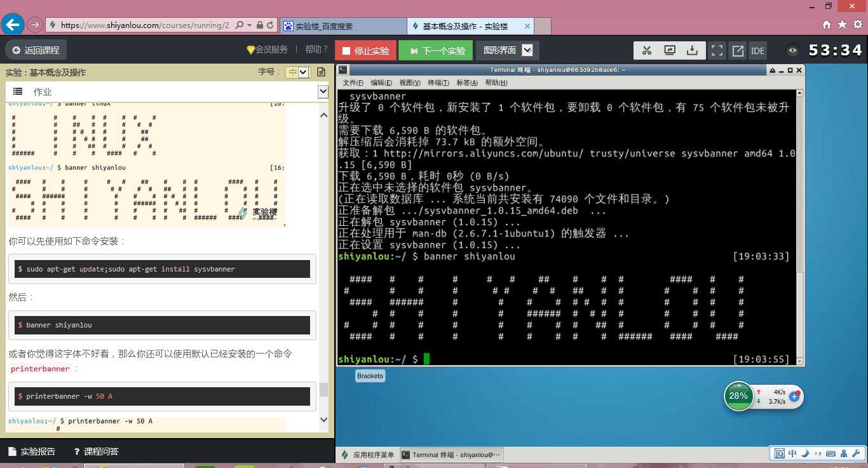Viewport: 868px width, 468px height.
Task: Click the 'banner shiyanlou' code block
Action: (163, 325)
